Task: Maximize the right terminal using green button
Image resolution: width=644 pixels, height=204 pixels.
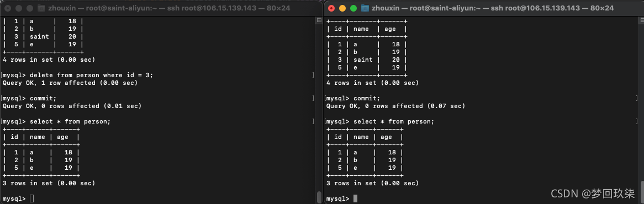Action: (x=353, y=8)
